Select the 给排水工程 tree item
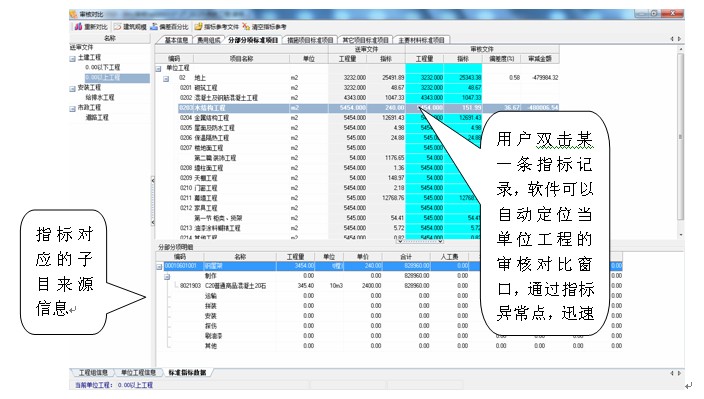The width and height of the screenshot is (704, 399). coord(100,97)
